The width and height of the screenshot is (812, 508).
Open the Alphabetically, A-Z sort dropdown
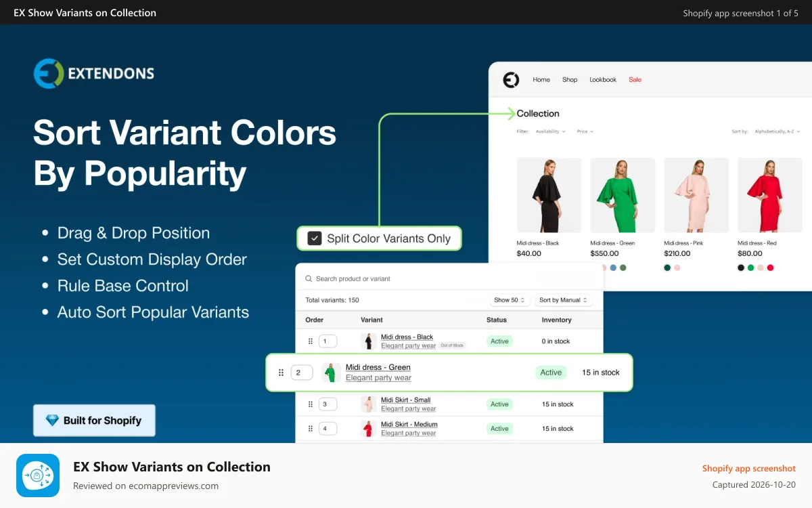click(x=777, y=131)
